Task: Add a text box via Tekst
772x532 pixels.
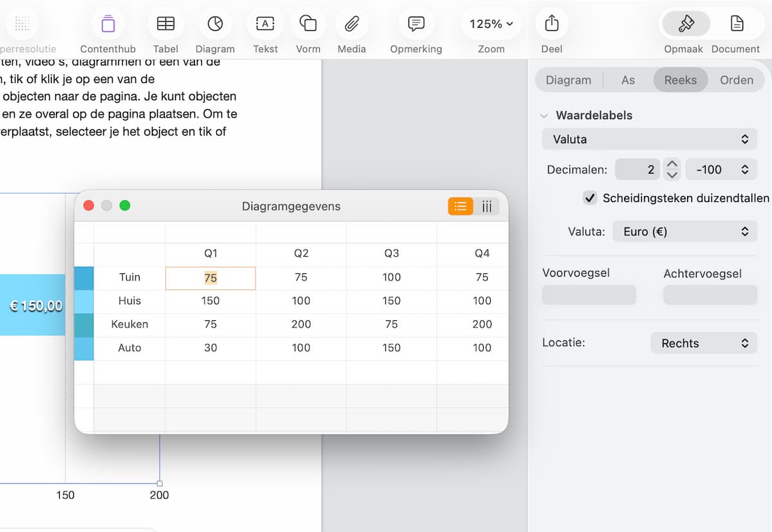Action: (265, 24)
